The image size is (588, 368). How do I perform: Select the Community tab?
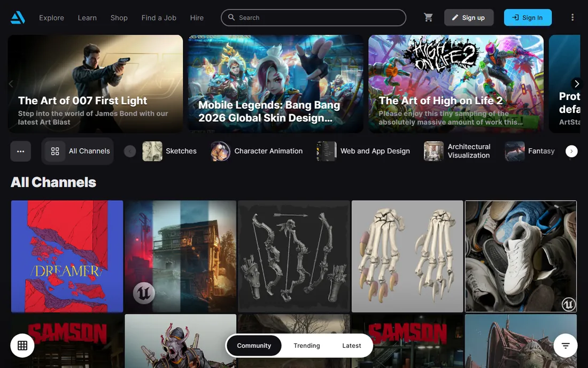[254, 346]
